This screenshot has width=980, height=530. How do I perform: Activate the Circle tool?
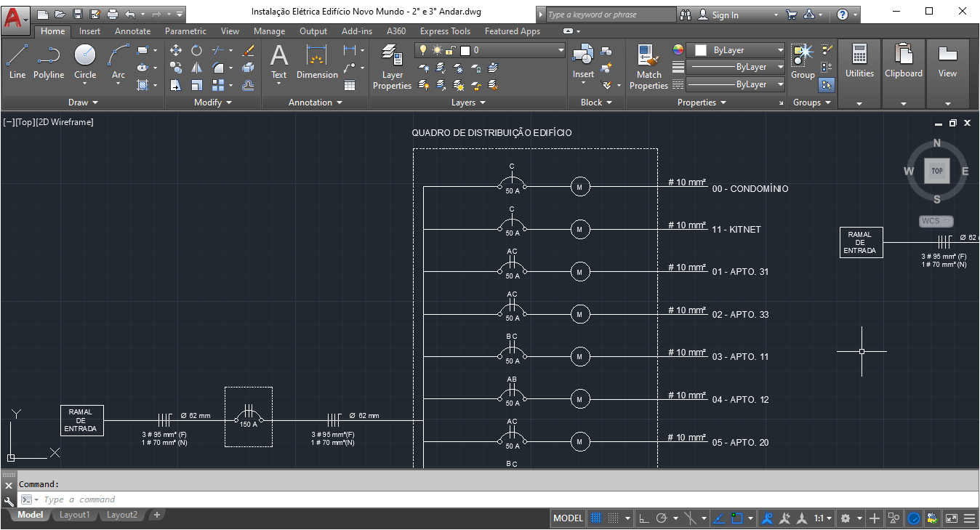click(85, 62)
